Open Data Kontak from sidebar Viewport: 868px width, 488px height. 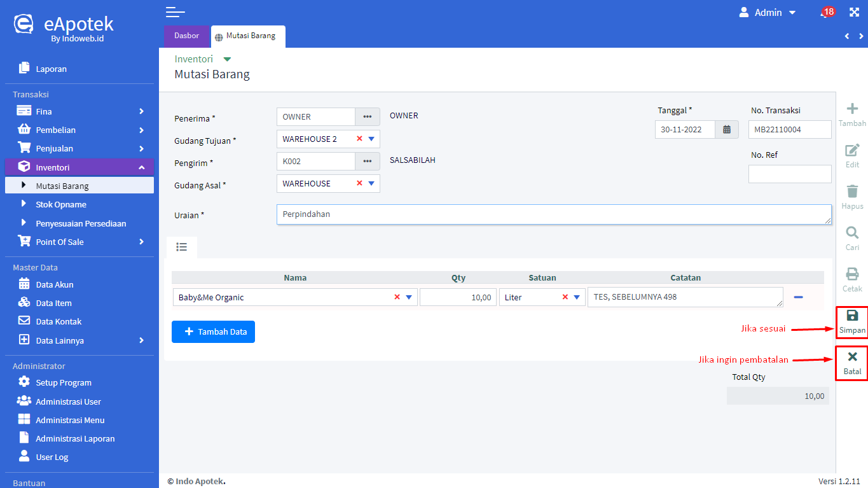(x=59, y=321)
